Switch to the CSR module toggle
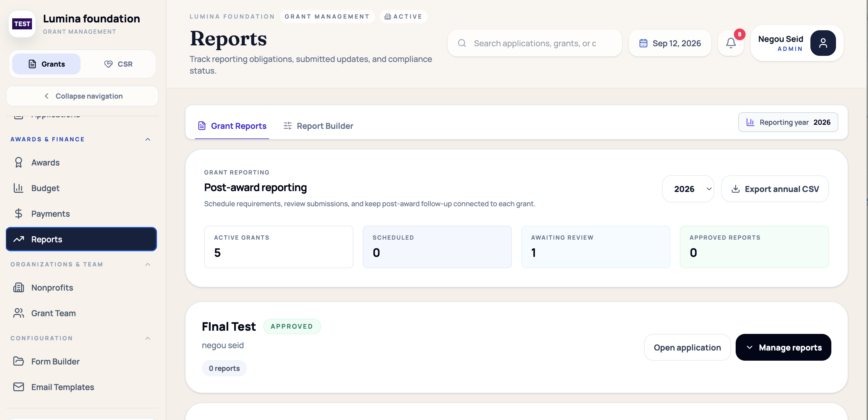The image size is (868, 420). [x=118, y=64]
